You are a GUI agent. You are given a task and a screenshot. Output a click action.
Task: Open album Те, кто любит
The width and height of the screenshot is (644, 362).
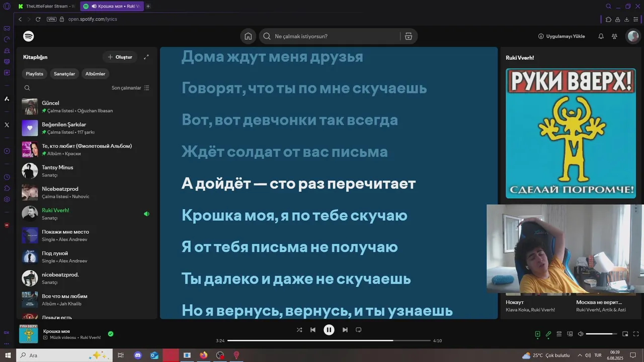(87, 149)
